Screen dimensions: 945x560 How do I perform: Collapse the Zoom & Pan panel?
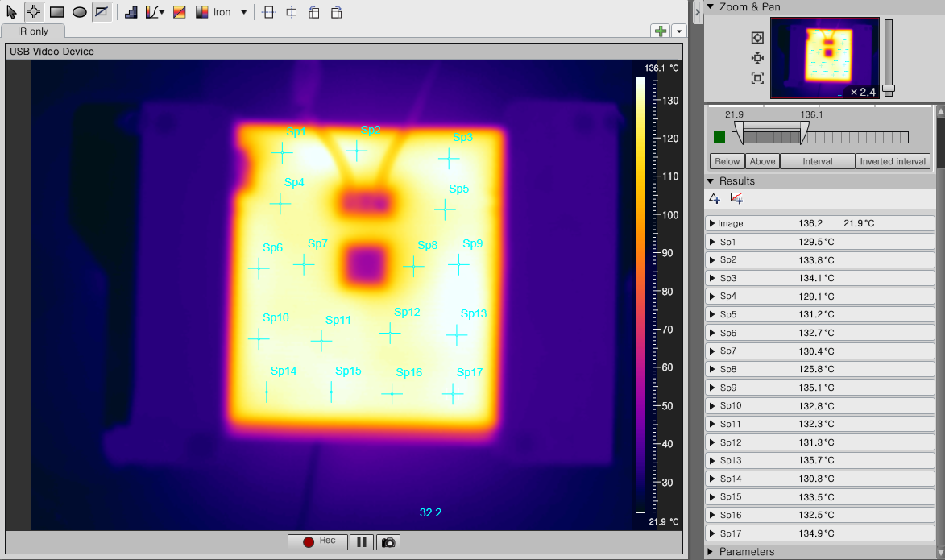711,7
